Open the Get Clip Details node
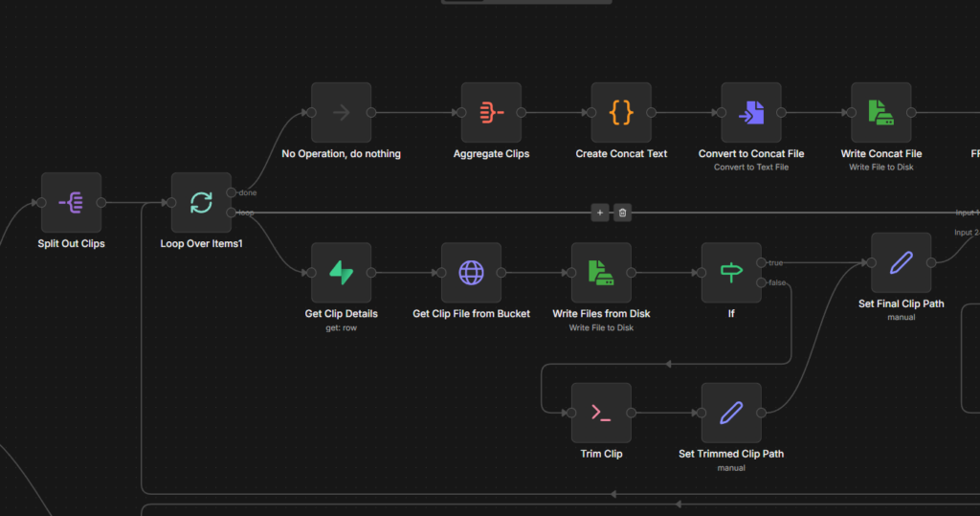Viewport: 980px width, 516px height. (341, 272)
